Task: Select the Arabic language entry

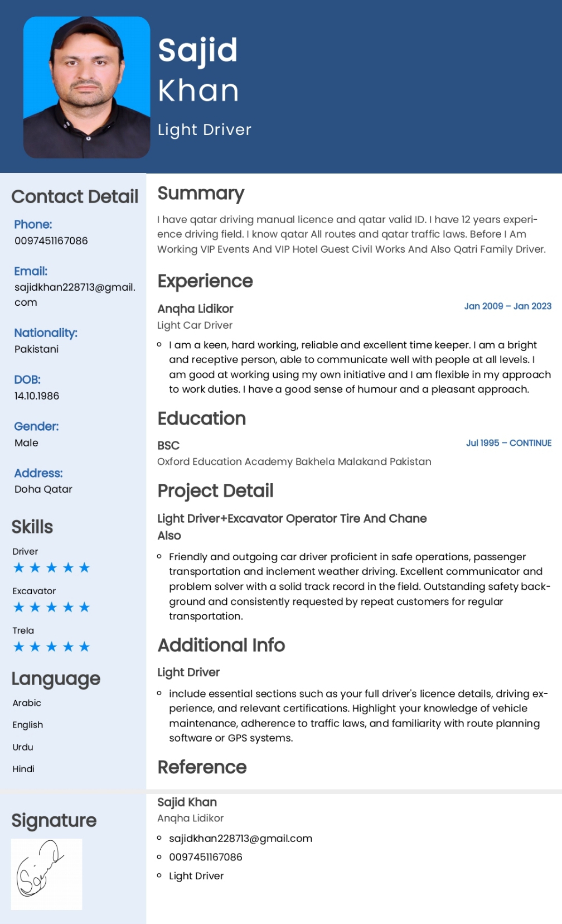Action: pyautogui.click(x=27, y=703)
